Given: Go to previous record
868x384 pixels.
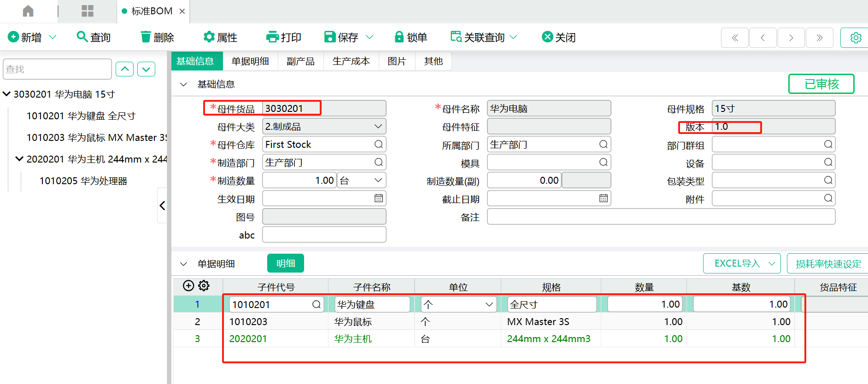Looking at the screenshot, I should [x=763, y=38].
